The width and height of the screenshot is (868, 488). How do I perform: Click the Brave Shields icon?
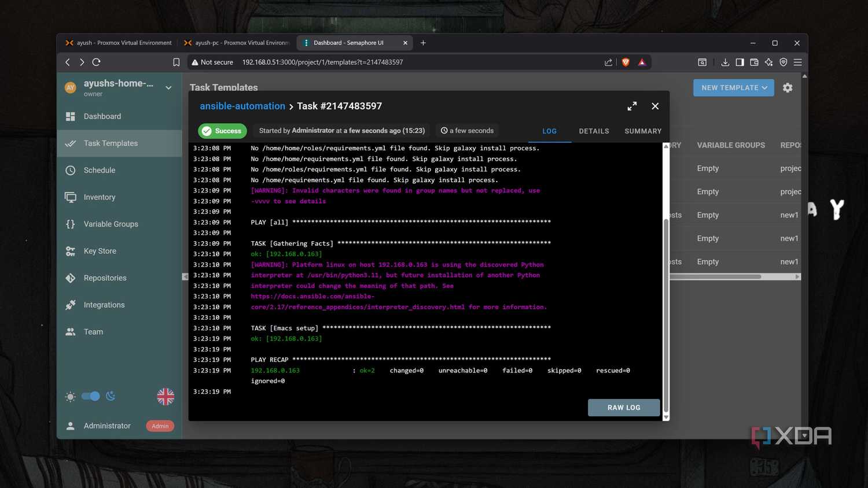[x=626, y=62]
